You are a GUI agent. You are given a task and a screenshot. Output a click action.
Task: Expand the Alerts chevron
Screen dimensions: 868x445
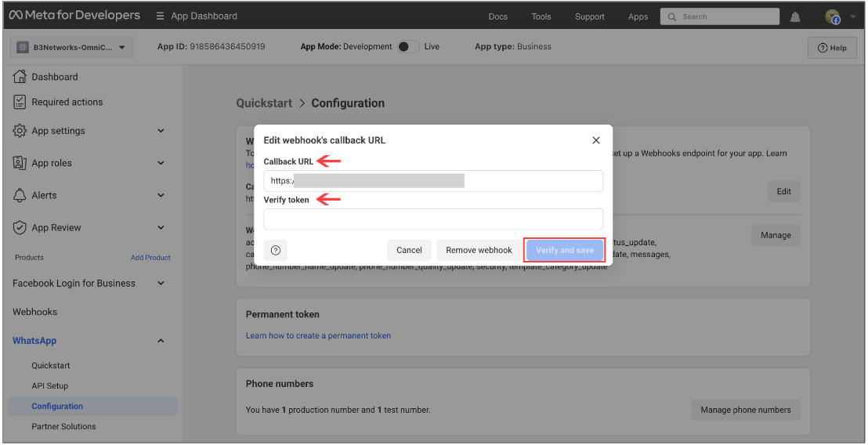(x=161, y=195)
